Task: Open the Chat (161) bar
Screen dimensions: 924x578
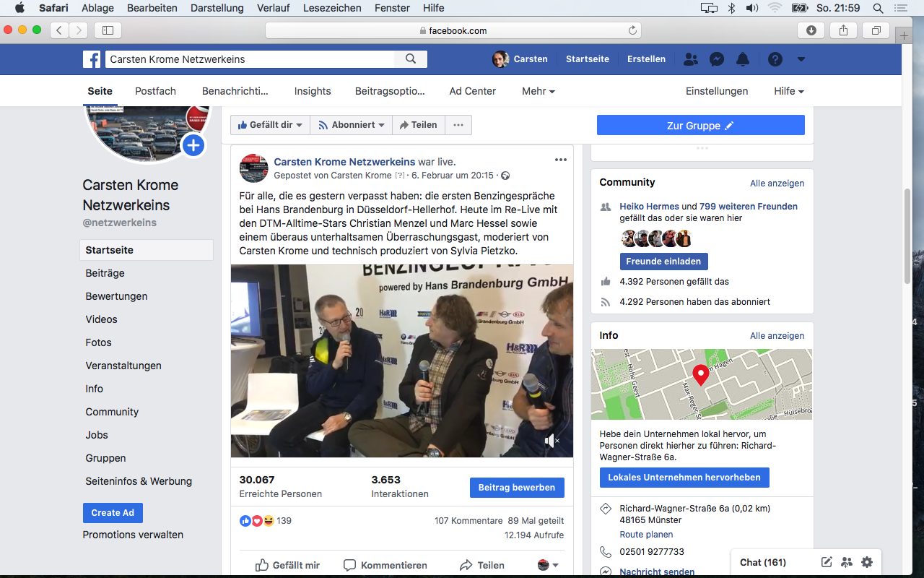Action: (x=763, y=562)
